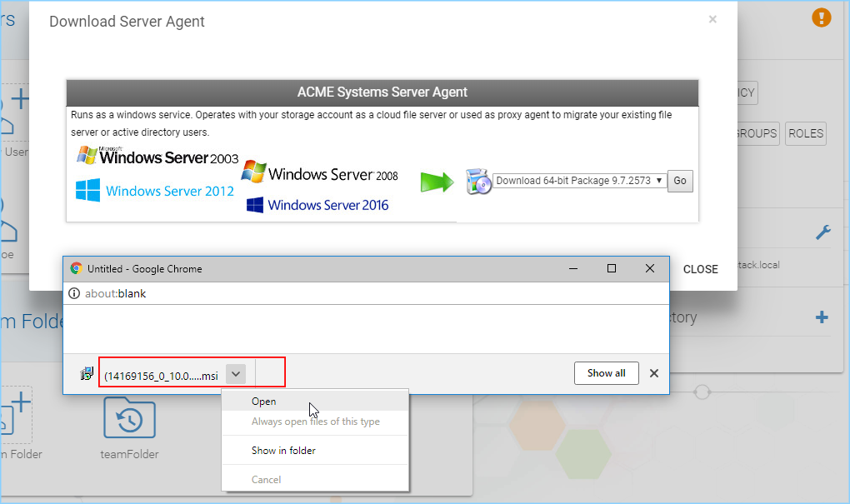Click the Download Server Agent title
The image size is (850, 504).
[x=127, y=21]
